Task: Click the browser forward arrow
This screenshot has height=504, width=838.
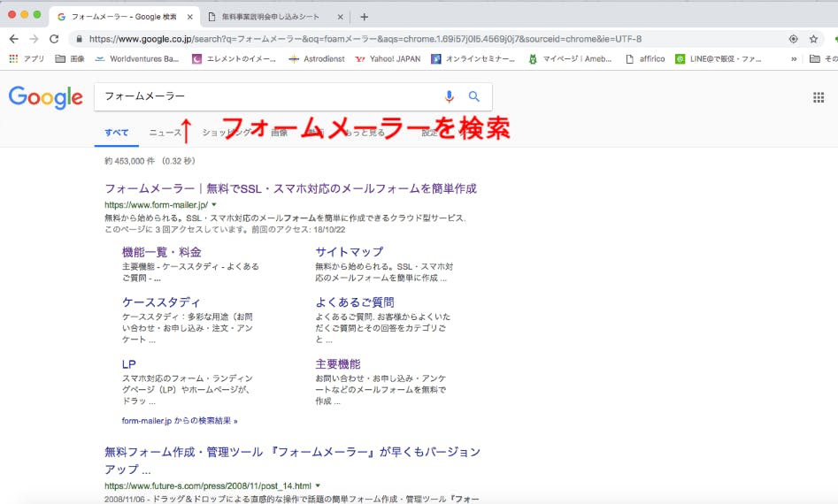Action: point(34,39)
